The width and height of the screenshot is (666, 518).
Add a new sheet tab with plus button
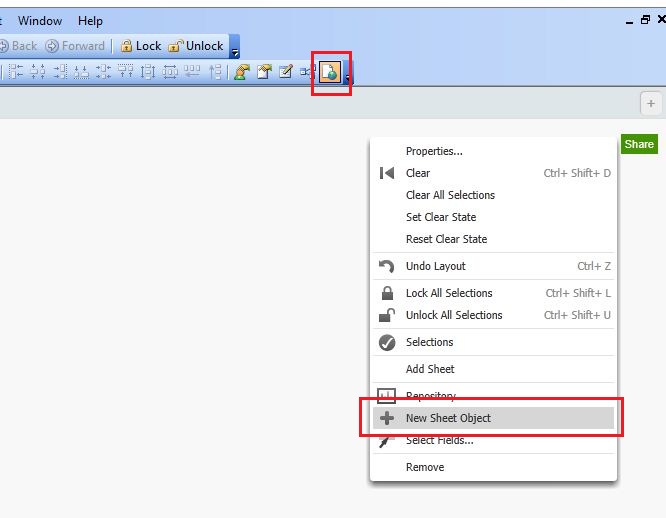pyautogui.click(x=651, y=104)
